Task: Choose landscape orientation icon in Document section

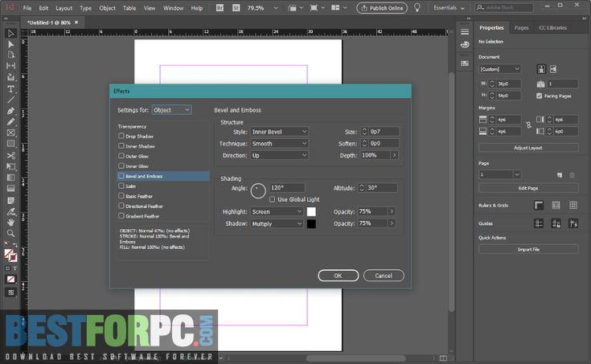Action: (553, 69)
